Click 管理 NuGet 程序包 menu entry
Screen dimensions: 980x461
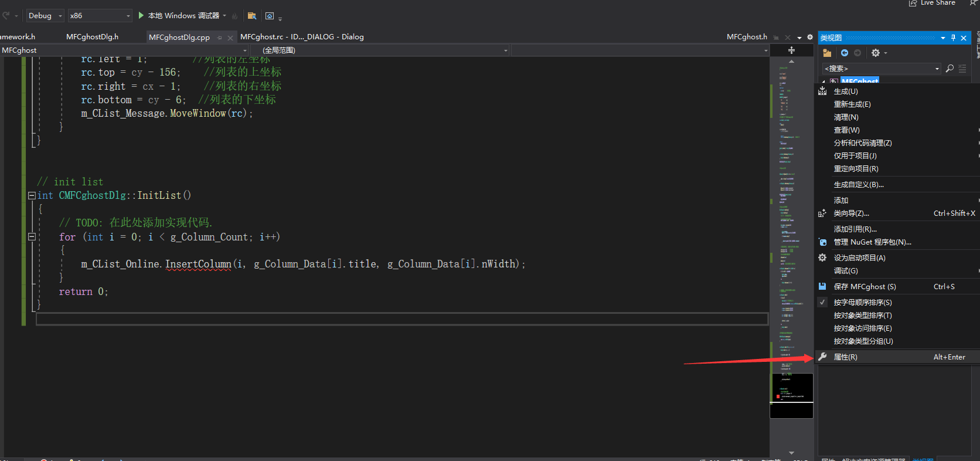click(872, 242)
